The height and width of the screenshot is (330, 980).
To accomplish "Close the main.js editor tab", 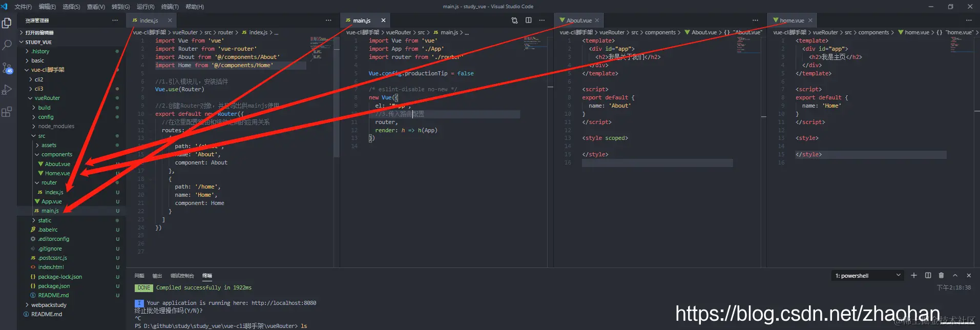I will point(383,20).
